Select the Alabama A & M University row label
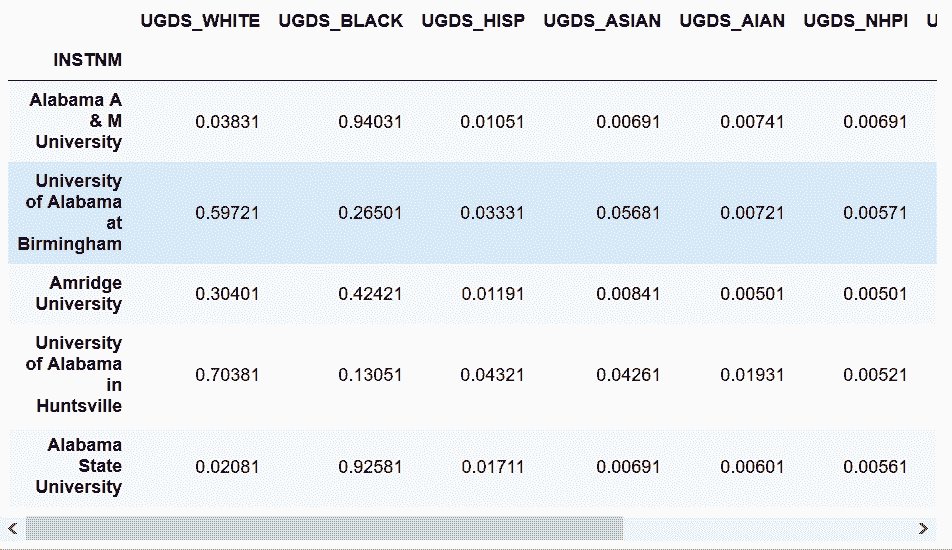Image resolution: width=952 pixels, height=550 pixels. tap(76, 121)
